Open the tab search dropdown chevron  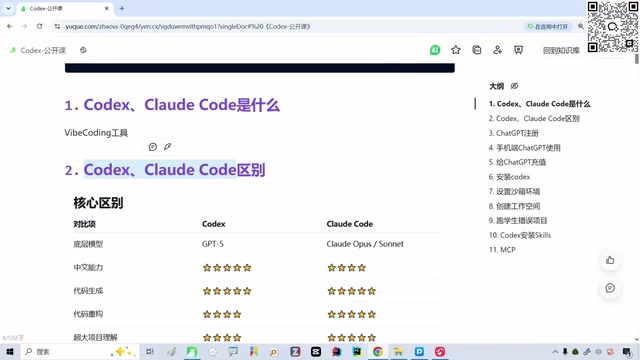point(8,8)
